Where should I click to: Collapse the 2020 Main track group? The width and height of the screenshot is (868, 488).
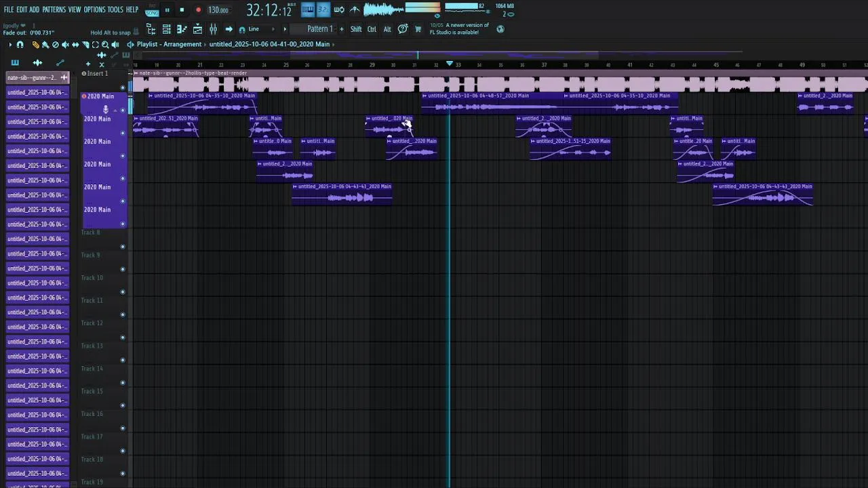pos(115,110)
